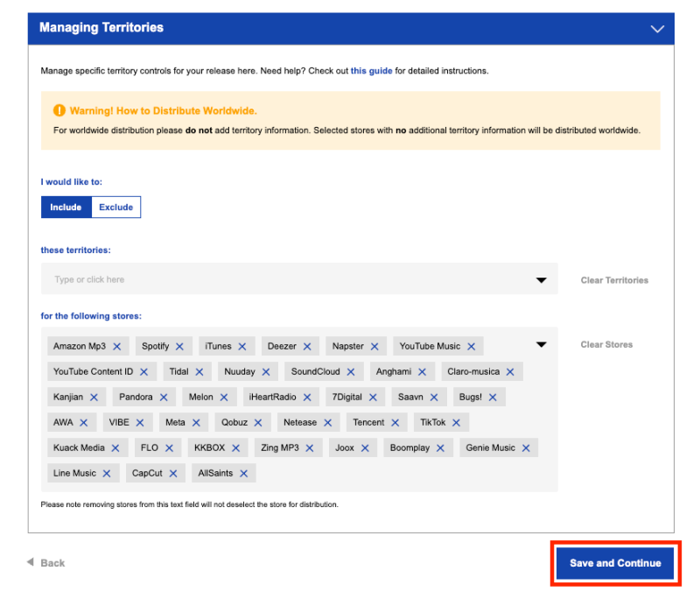This screenshot has width=700, height=592.
Task: Remove the Pandora store tag
Action: 164,398
